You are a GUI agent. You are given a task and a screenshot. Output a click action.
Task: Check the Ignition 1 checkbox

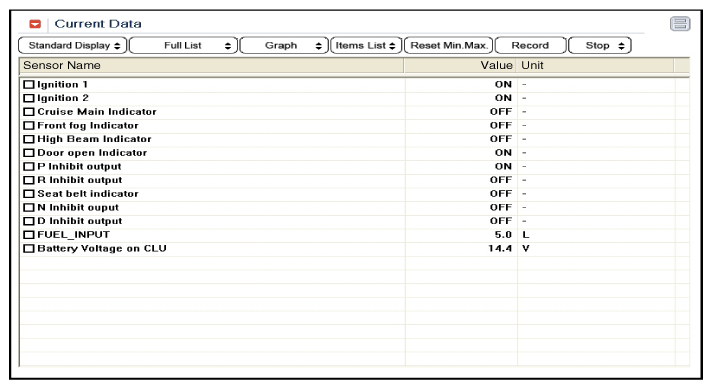point(29,84)
